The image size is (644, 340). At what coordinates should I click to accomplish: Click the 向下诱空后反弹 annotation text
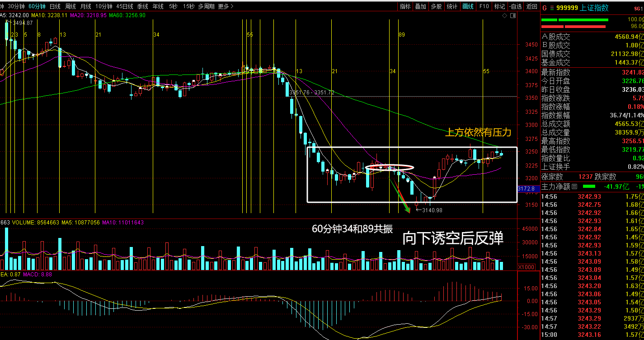point(453,238)
